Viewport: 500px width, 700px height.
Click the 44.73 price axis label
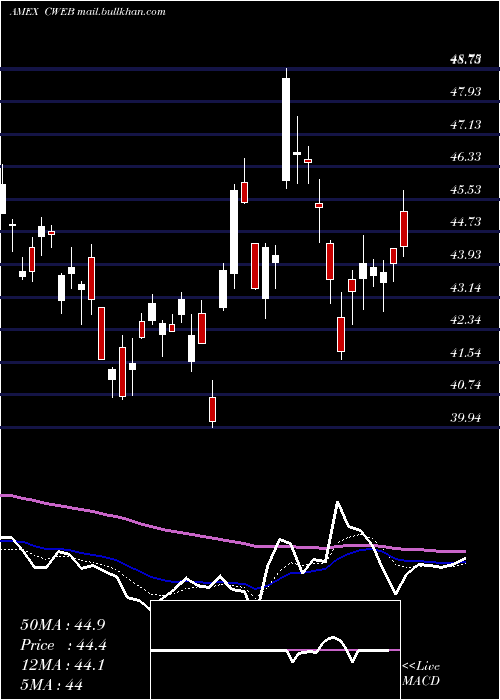pyautogui.click(x=466, y=222)
